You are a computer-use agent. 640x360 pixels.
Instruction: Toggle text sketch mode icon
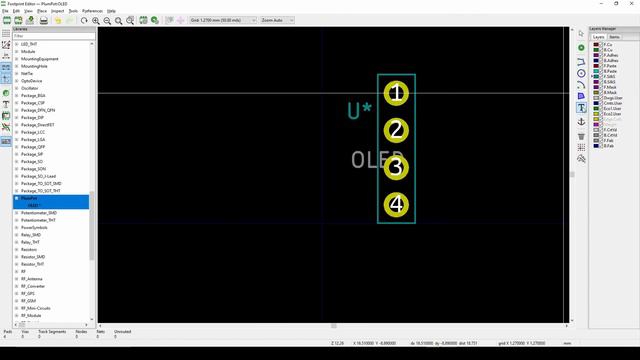pyautogui.click(x=6, y=104)
